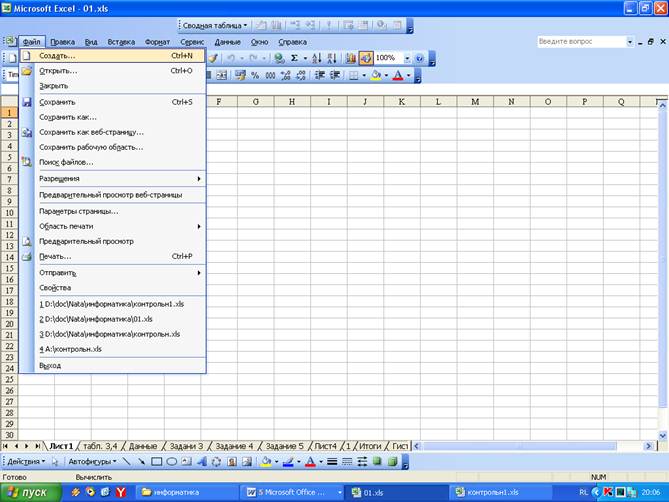Click Sort Ascending icon in toolbar
The width and height of the screenshot is (669, 502).
point(316,58)
